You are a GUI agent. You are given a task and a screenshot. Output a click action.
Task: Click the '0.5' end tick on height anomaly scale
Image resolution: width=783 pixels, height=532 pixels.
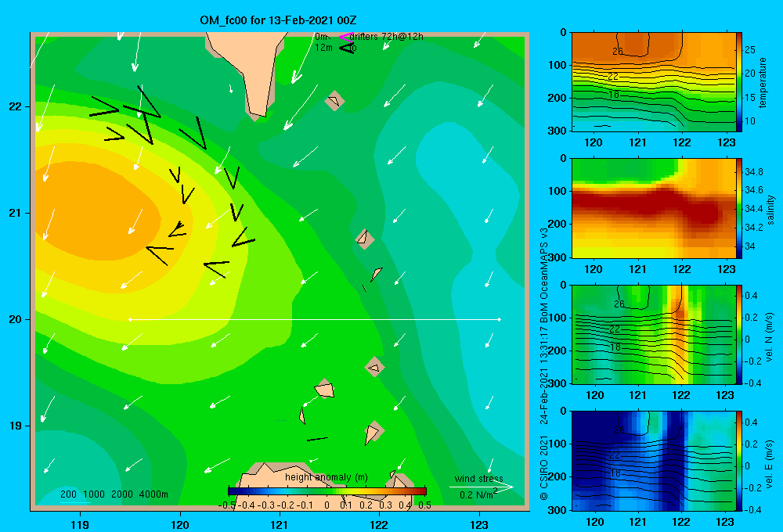[x=425, y=505]
